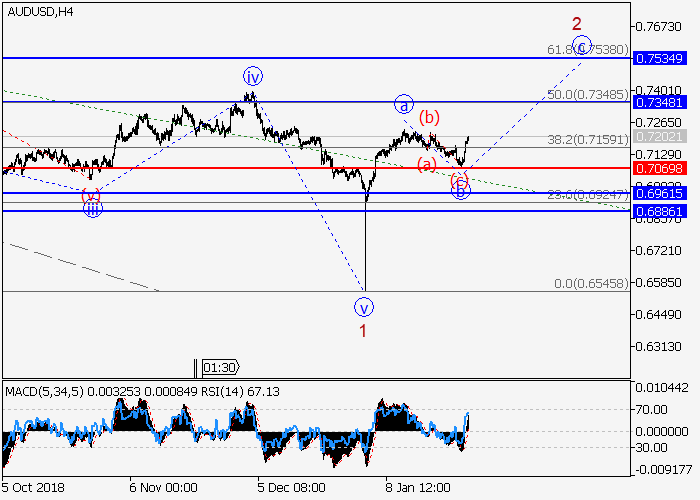Click the 01:30 candle timer label

click(x=217, y=367)
